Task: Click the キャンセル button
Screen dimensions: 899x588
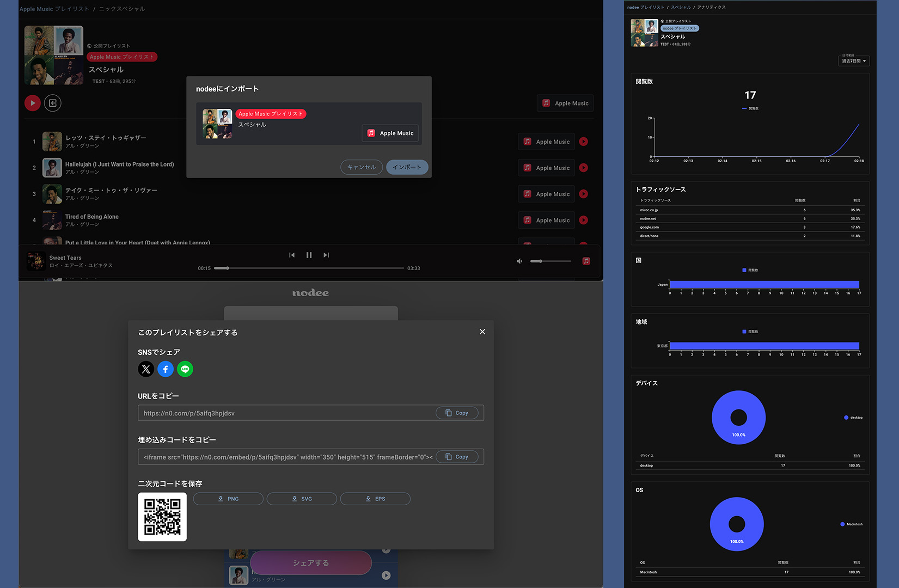Action: pos(362,167)
